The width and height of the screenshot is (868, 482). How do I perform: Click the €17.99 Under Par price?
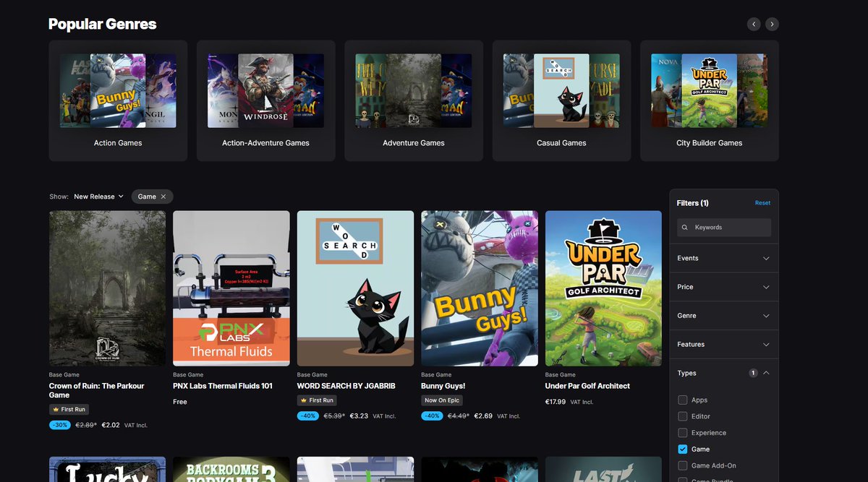pyautogui.click(x=556, y=402)
